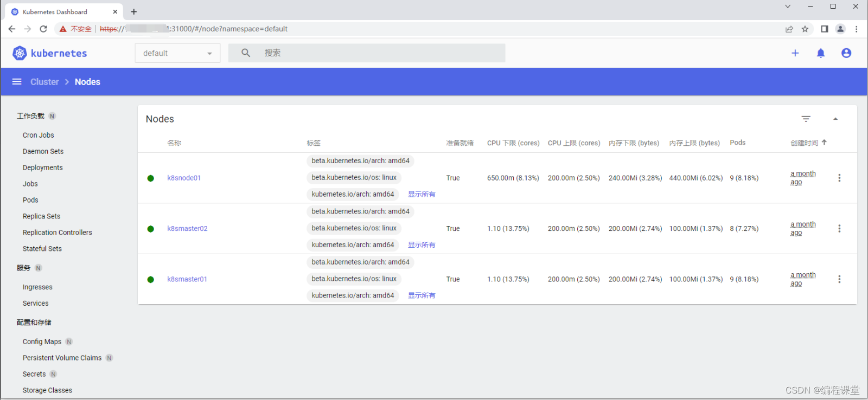Click the 工作负载 section heading

30,116
